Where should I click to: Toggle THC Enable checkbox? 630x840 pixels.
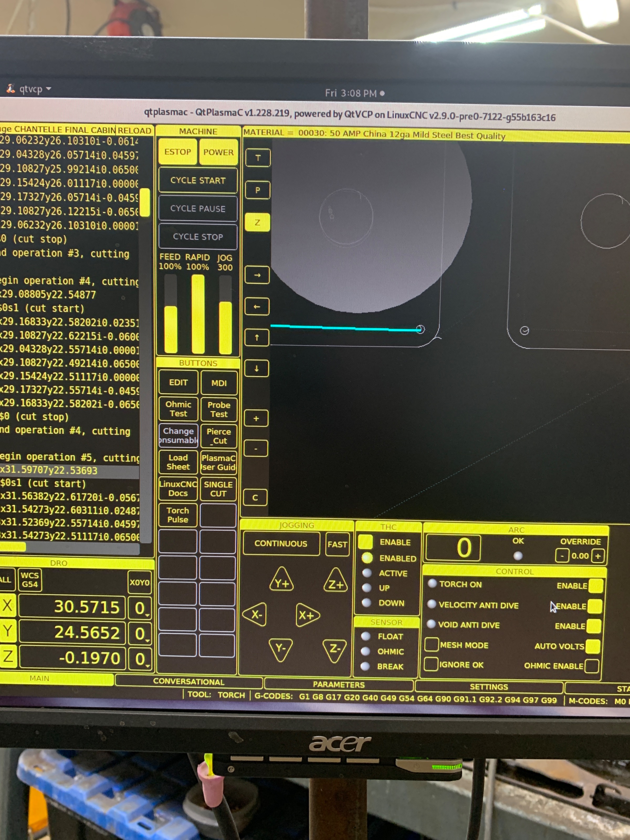click(x=365, y=542)
